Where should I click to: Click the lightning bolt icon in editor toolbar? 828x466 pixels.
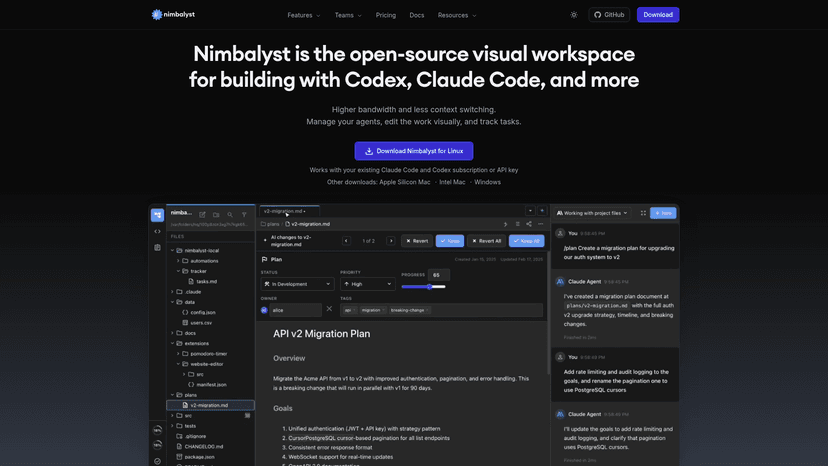(505, 224)
